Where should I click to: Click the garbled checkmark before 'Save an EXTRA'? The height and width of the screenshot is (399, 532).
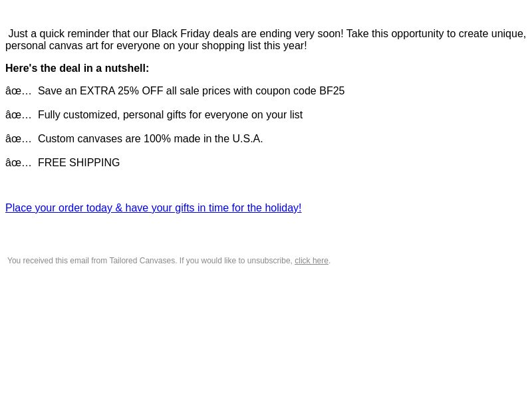[x=19, y=91]
